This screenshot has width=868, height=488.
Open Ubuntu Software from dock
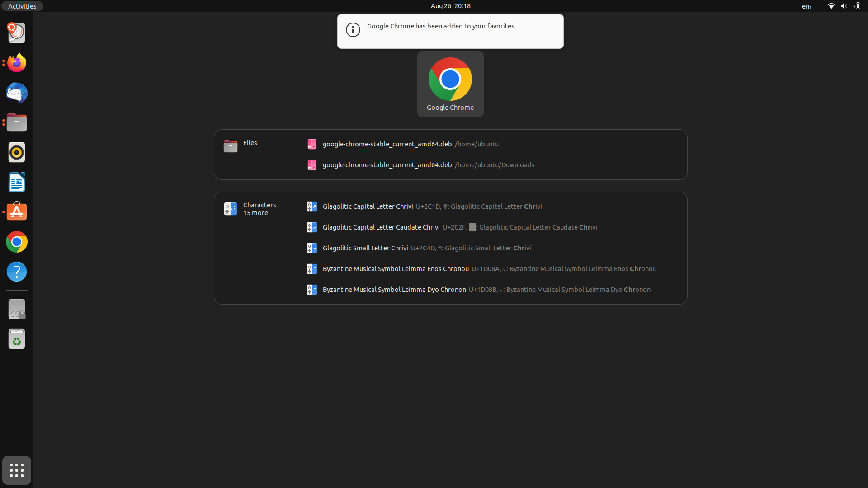[x=17, y=212]
